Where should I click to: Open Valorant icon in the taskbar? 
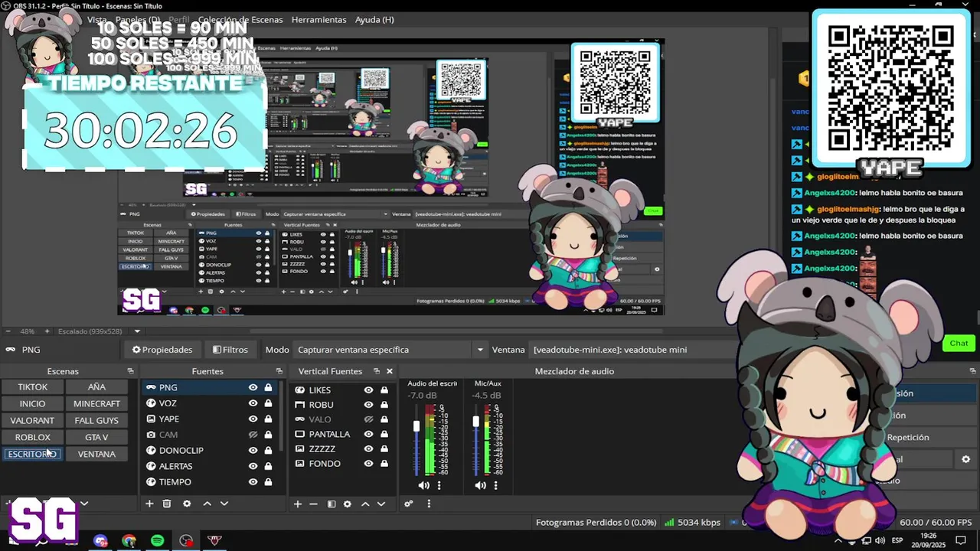(214, 541)
